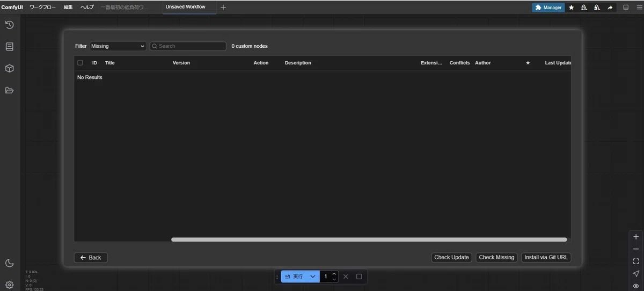The width and height of the screenshot is (644, 291).
Task: Open the model library cube icon
Action: [9, 69]
